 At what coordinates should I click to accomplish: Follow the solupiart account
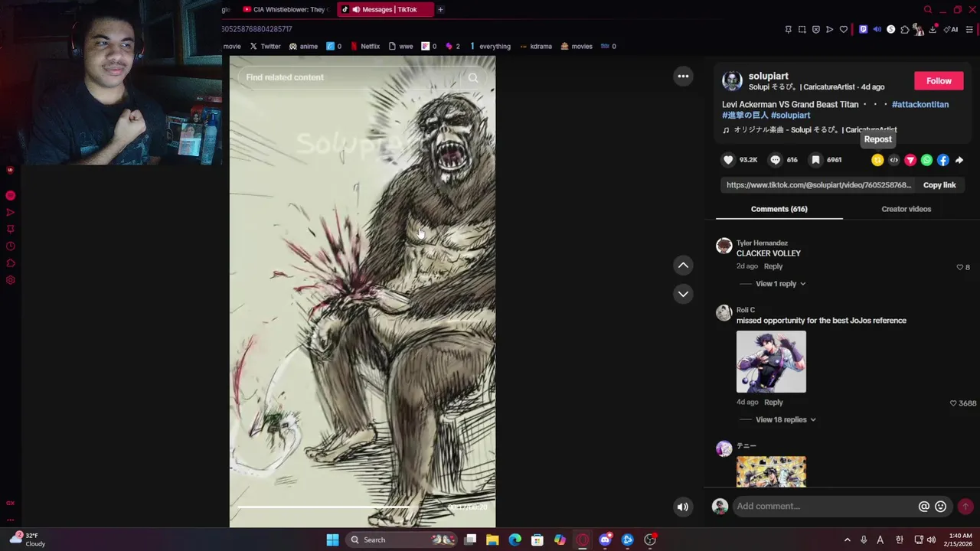pos(939,81)
